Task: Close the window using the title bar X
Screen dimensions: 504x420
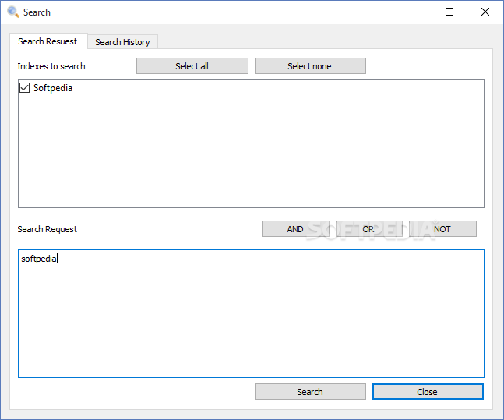Action: click(485, 12)
